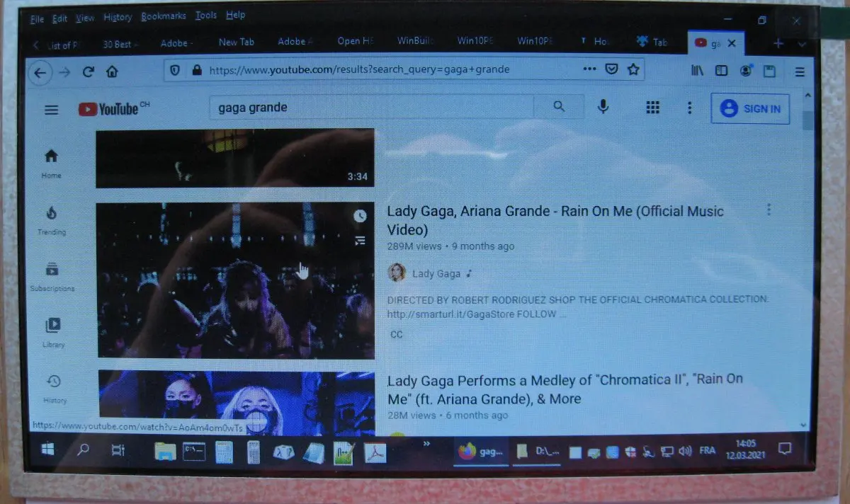Open the Firefox Library icon
850x504 pixels.
coord(697,71)
